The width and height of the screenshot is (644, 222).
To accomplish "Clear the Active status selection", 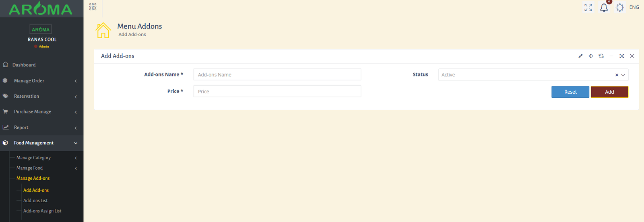I will coord(617,75).
